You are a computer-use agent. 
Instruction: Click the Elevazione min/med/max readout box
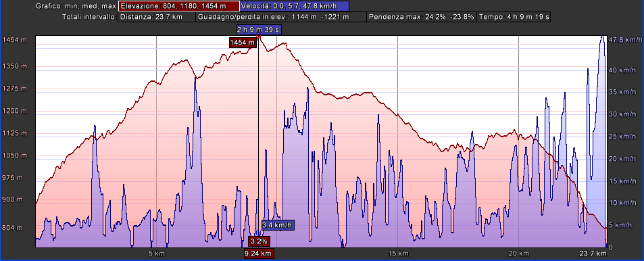178,6
